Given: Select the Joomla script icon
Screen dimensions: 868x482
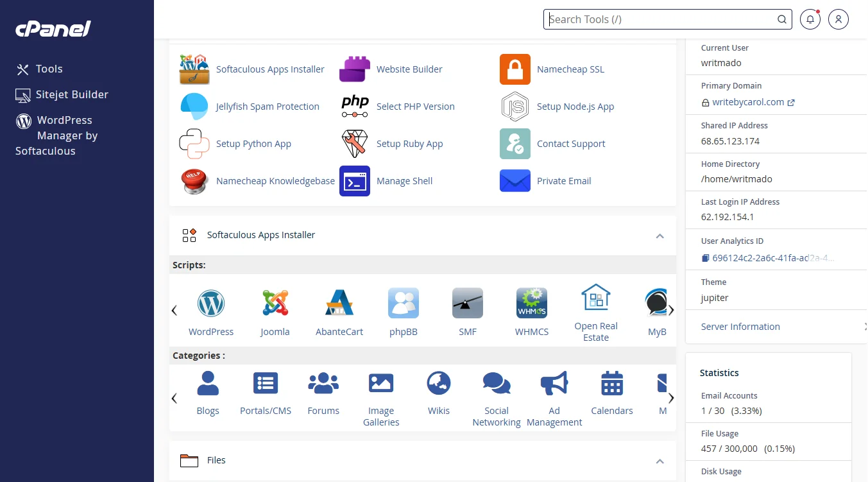Looking at the screenshot, I should [275, 303].
